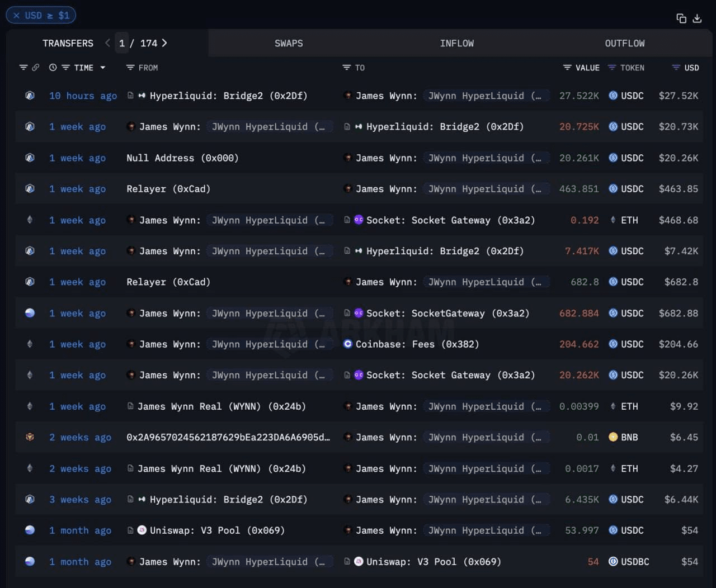Open James Wynn Real (WYNN) sender of 0.00399 ETH
Screen dimensions: 716x588
click(x=222, y=406)
